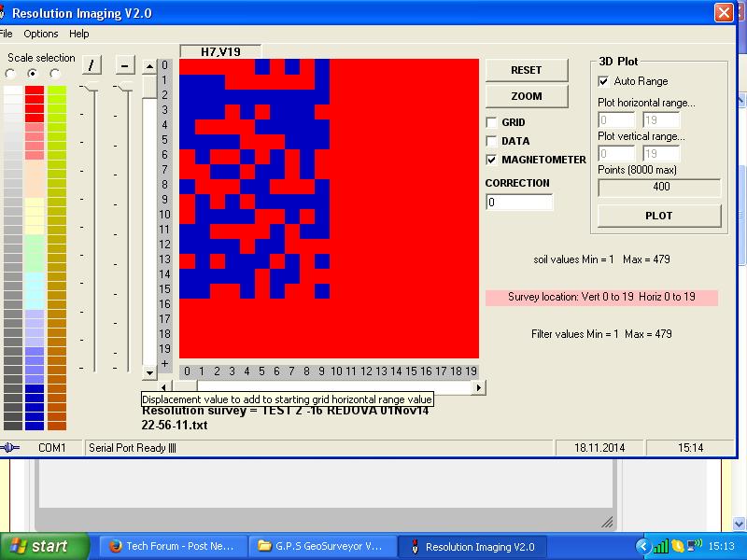Click the PLOT button
Image resolution: width=747 pixels, height=560 pixels.
[x=659, y=216]
